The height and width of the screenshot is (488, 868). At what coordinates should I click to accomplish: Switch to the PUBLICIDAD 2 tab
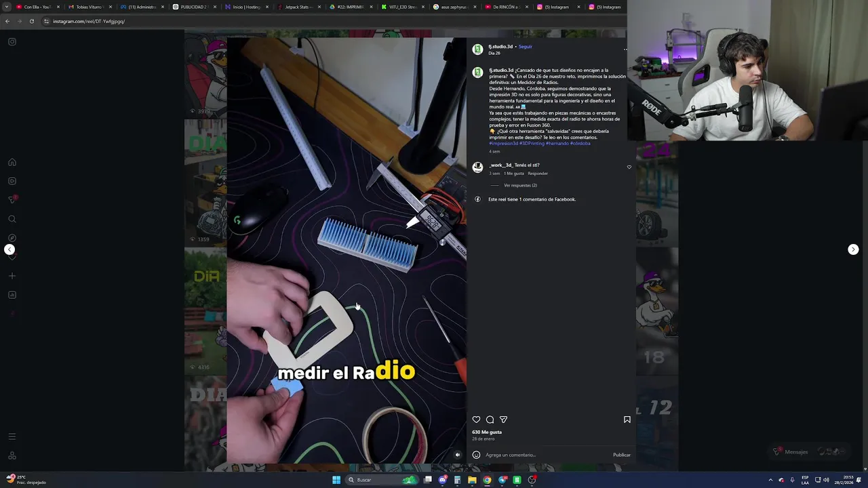click(193, 7)
